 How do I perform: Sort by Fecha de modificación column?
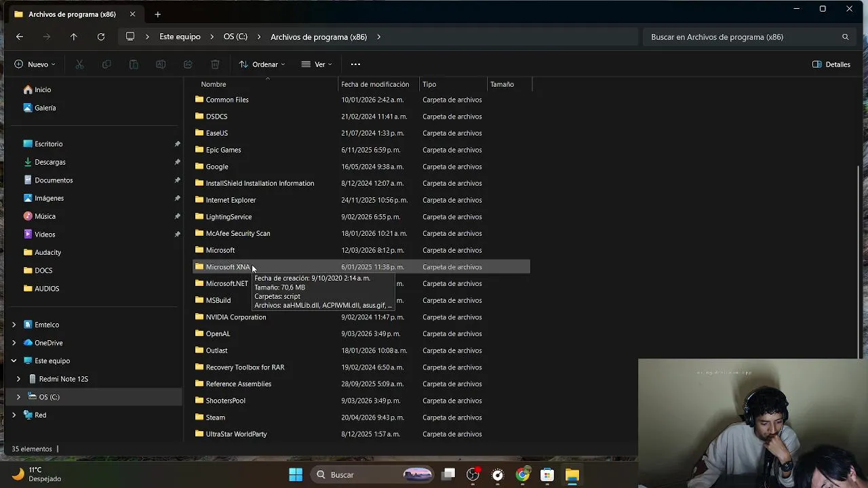click(x=375, y=84)
